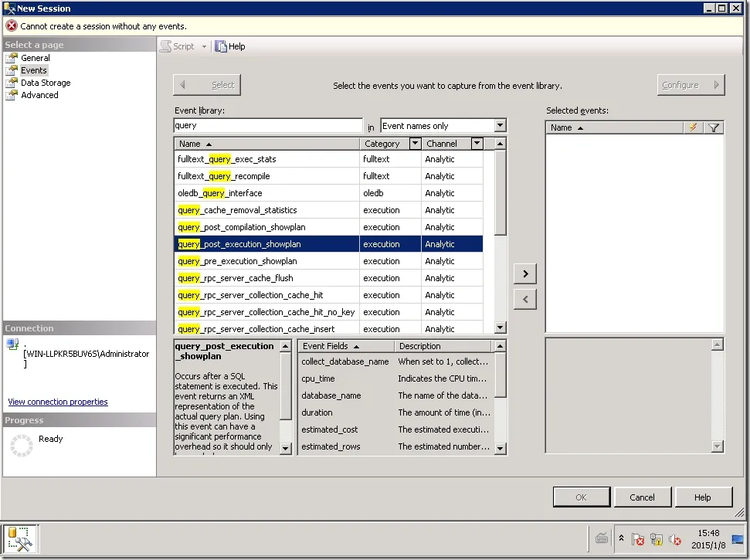This screenshot has width=750, height=560.
Task: Select query_post_compilation_showplan event
Action: coord(328,227)
